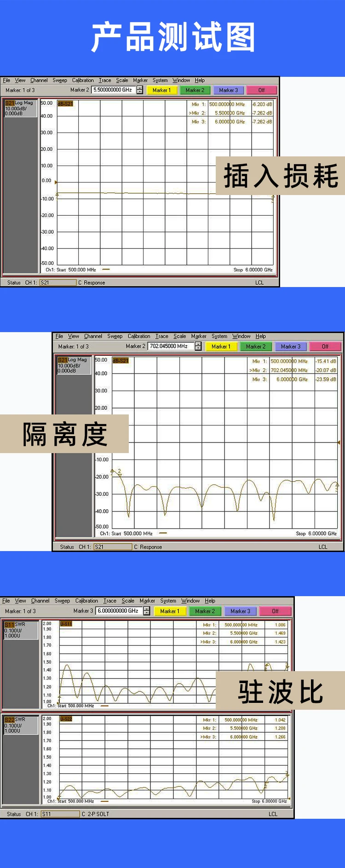Click purple Marker 3 button beside 5.500000000 GHz field
The height and width of the screenshot is (868, 345).
229,90
